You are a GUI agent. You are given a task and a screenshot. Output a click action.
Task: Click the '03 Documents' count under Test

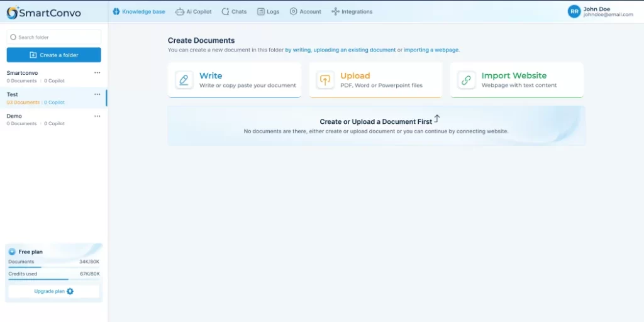[x=23, y=103]
